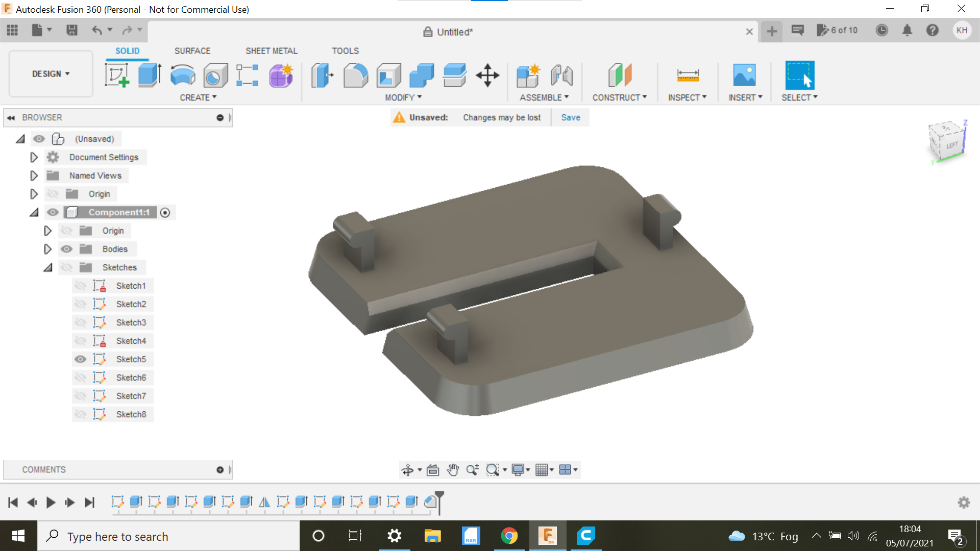Image resolution: width=980 pixels, height=551 pixels.
Task: Select the Fillet tool
Action: pos(355,76)
